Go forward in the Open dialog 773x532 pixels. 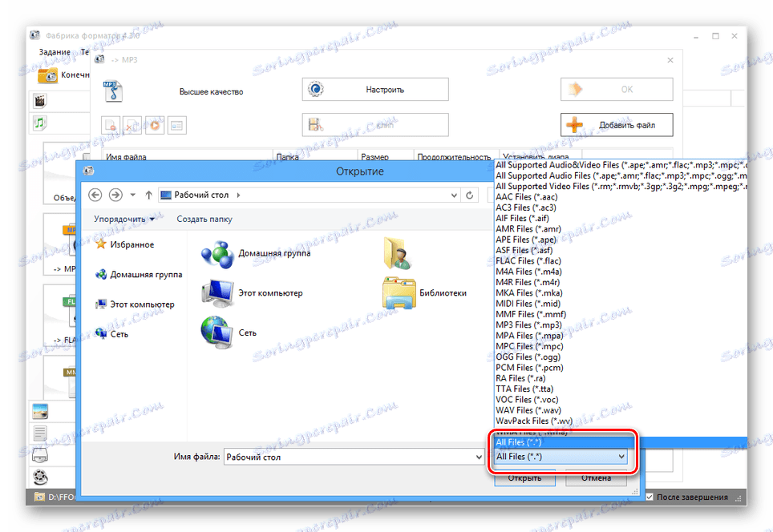coord(115,195)
